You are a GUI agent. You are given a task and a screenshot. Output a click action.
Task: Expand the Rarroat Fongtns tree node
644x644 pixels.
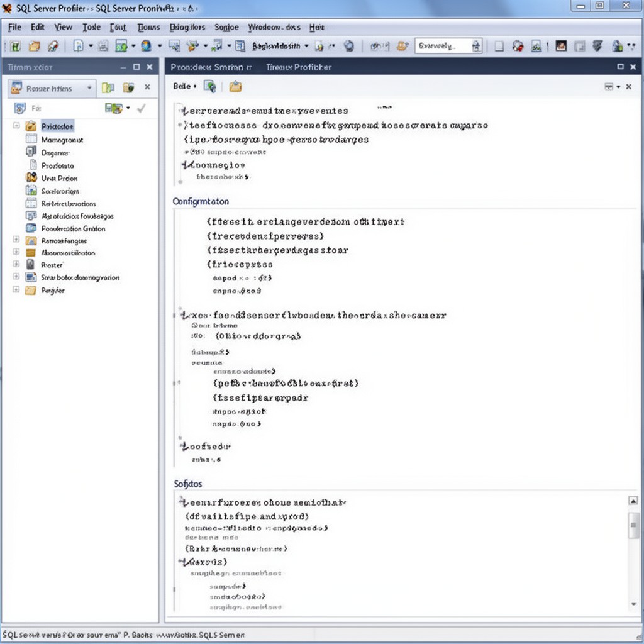tap(16, 239)
